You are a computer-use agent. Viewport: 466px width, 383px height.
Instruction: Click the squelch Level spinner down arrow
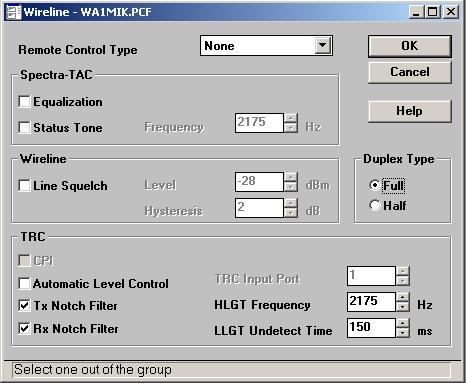click(291, 187)
